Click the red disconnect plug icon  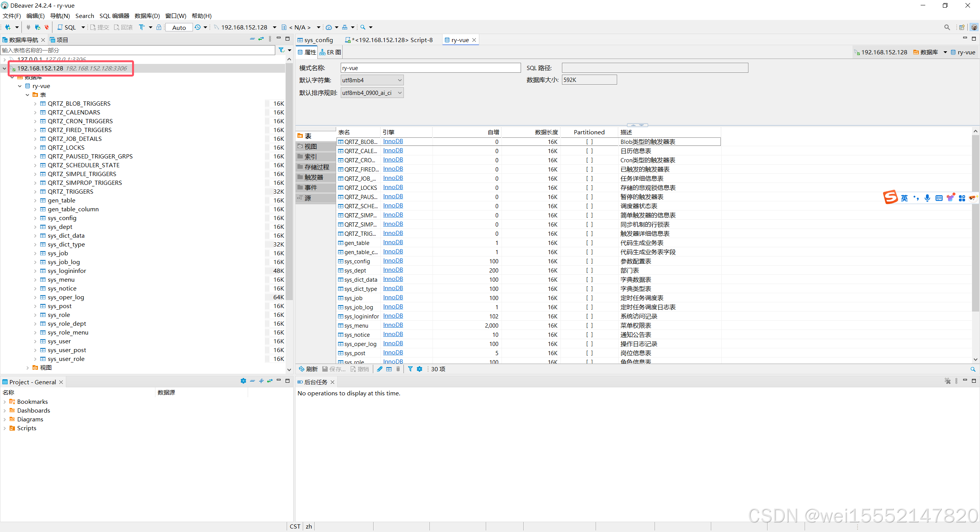coord(47,27)
